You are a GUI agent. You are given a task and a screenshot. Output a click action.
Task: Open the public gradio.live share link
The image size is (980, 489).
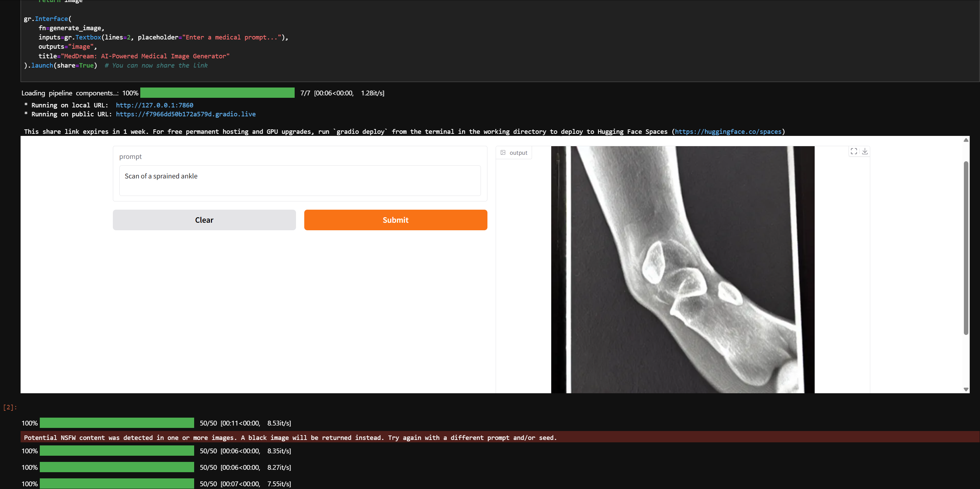186,114
